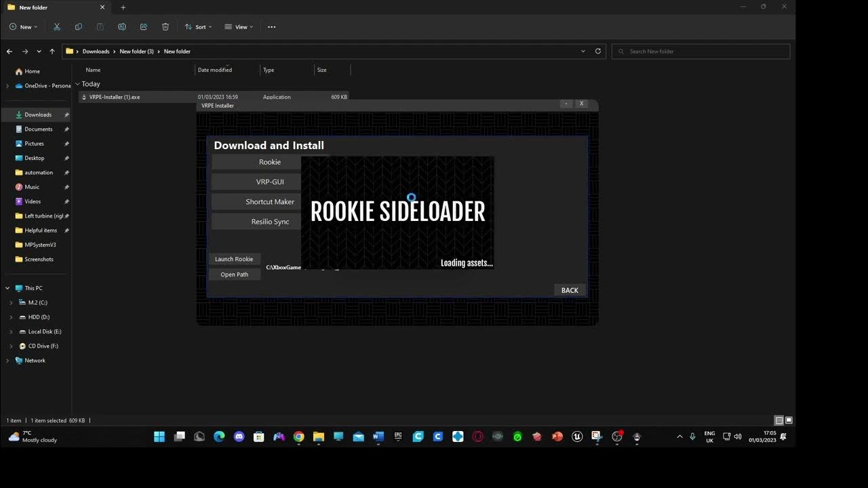Open Task View from the taskbar

[179, 436]
